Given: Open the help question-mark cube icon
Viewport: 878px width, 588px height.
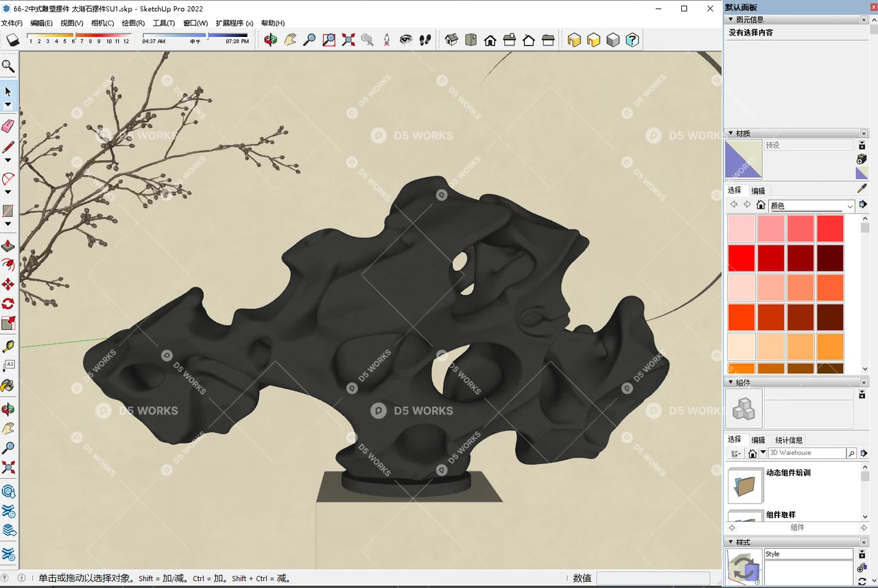Looking at the screenshot, I should tap(632, 40).
